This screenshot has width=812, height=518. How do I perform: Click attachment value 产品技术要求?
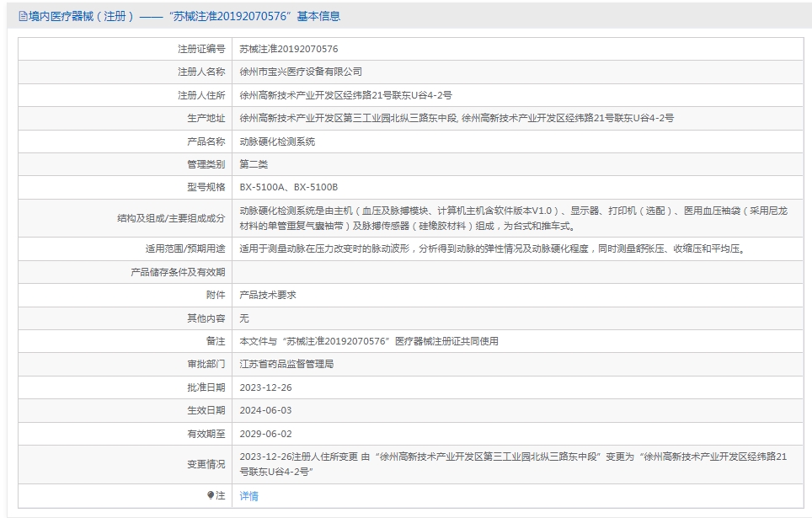pos(268,296)
